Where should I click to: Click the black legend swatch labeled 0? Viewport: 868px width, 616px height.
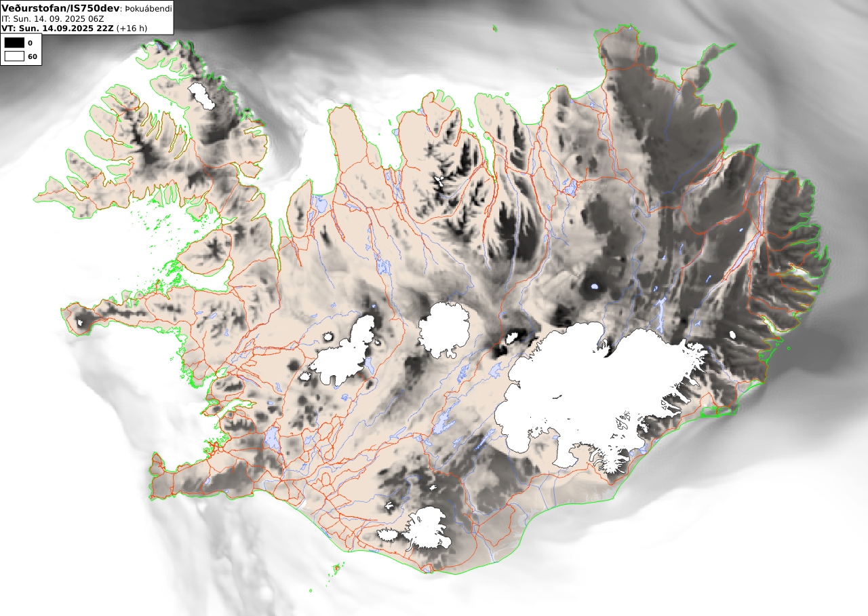click(x=14, y=43)
